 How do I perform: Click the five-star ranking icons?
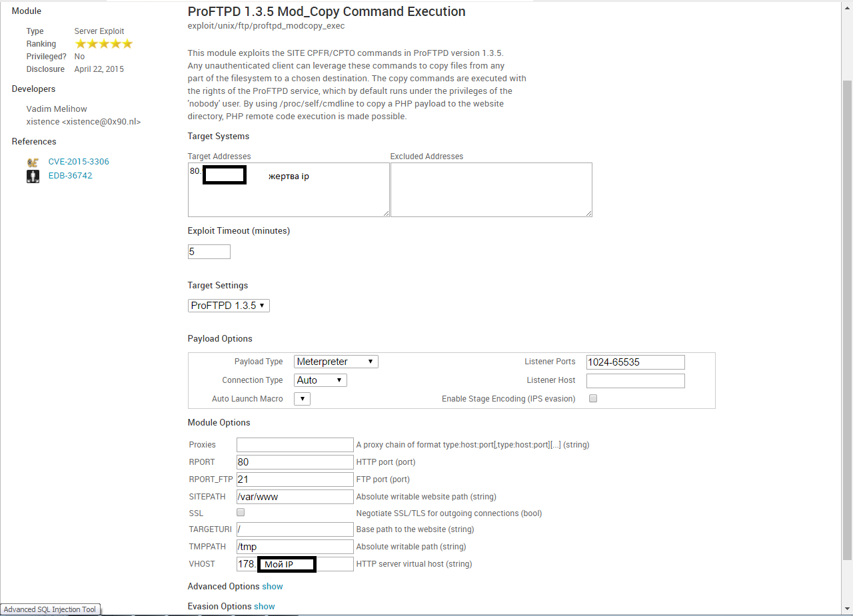104,44
